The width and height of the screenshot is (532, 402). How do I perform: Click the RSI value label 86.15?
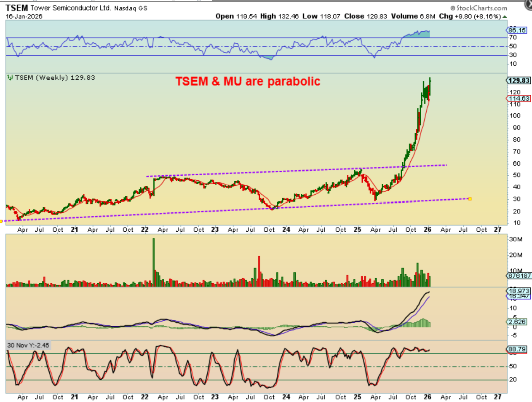[x=517, y=30]
